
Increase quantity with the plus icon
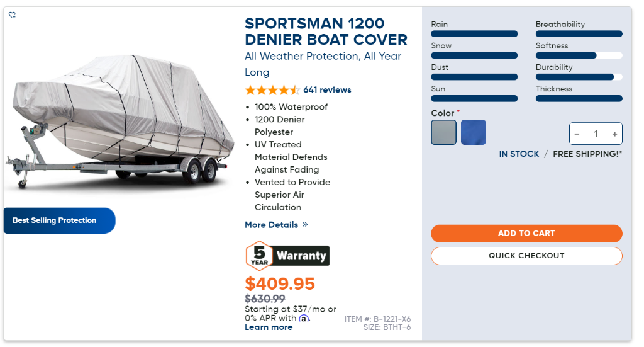[x=614, y=134]
